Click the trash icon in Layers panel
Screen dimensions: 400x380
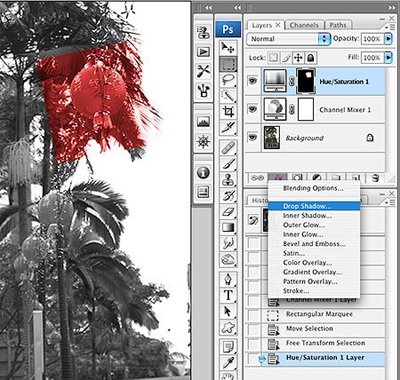point(375,178)
